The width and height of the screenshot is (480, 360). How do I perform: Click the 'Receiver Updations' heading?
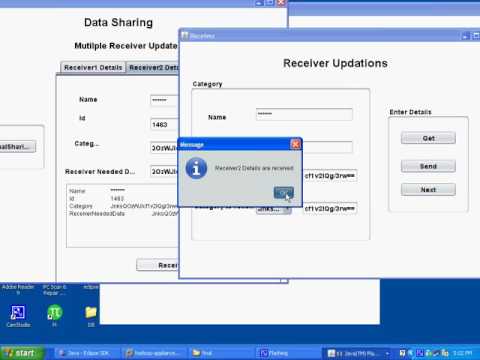click(x=335, y=63)
